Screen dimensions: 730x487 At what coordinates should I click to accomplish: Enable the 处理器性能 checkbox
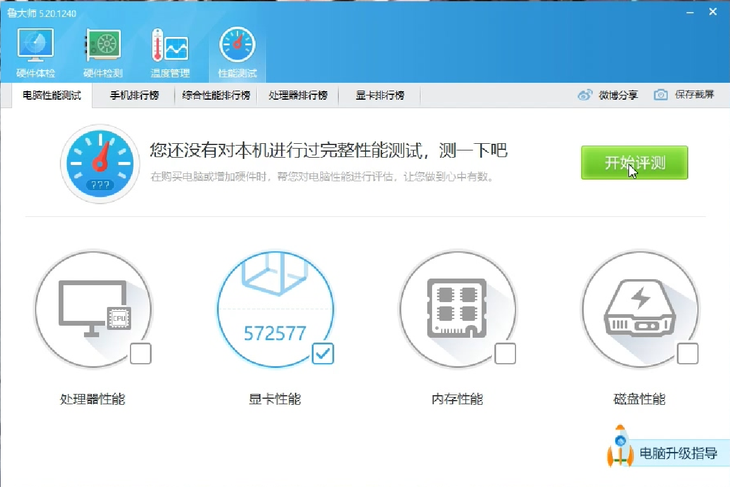point(140,353)
